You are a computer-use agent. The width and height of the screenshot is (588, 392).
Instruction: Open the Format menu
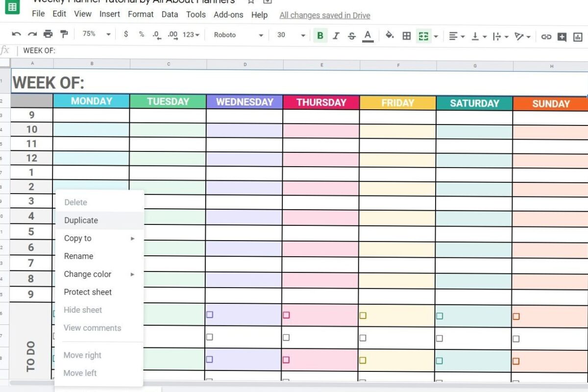141,14
